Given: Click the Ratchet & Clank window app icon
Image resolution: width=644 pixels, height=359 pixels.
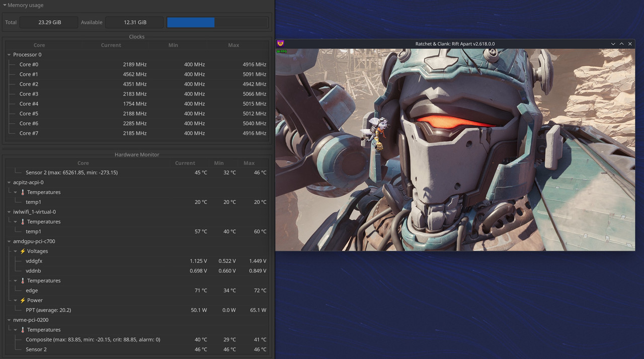Looking at the screenshot, I should tap(280, 44).
